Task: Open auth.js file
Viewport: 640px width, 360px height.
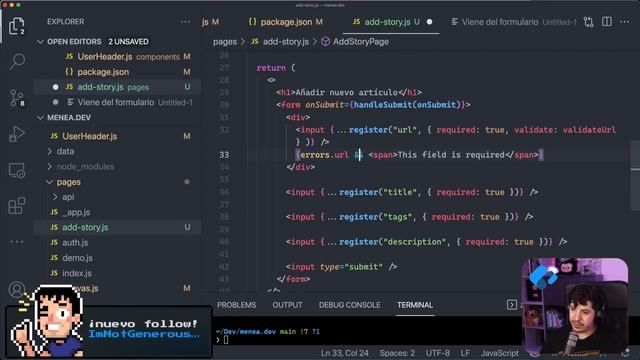Action: [118, 242]
